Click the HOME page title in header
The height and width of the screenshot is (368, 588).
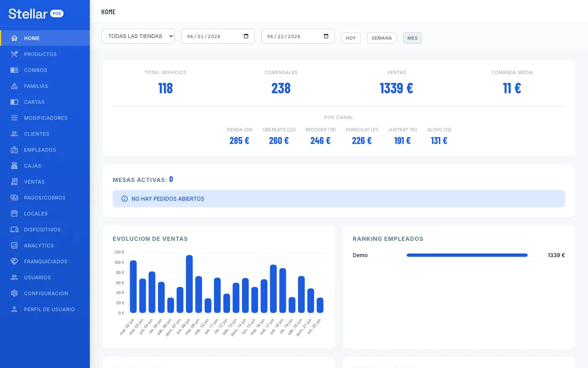[x=108, y=12]
